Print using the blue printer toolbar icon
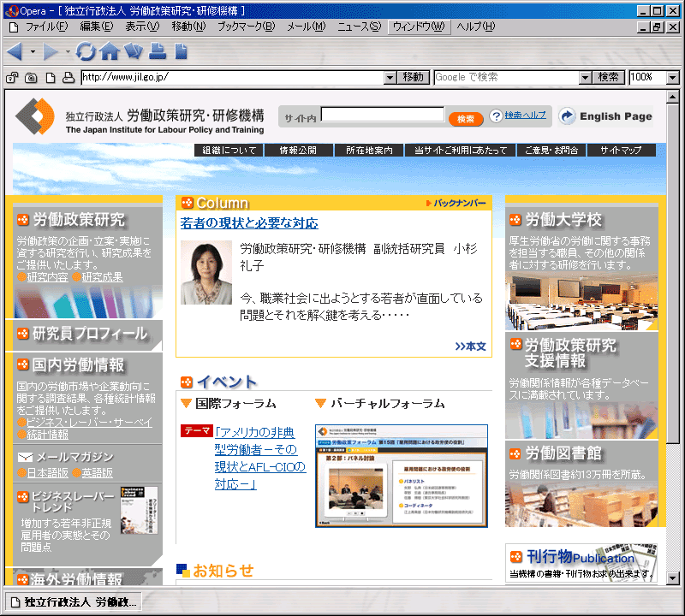This screenshot has width=685, height=616. point(158,51)
